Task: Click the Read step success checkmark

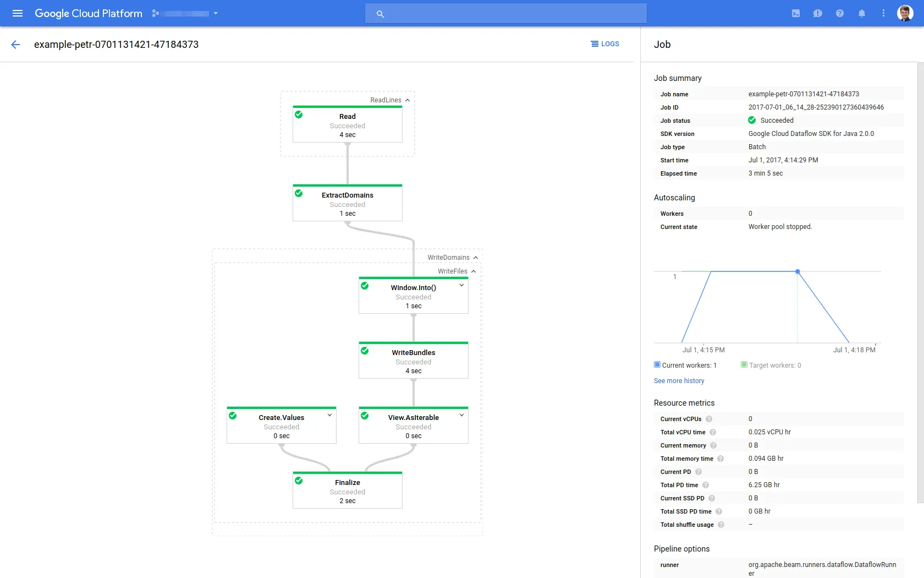Action: (x=299, y=114)
